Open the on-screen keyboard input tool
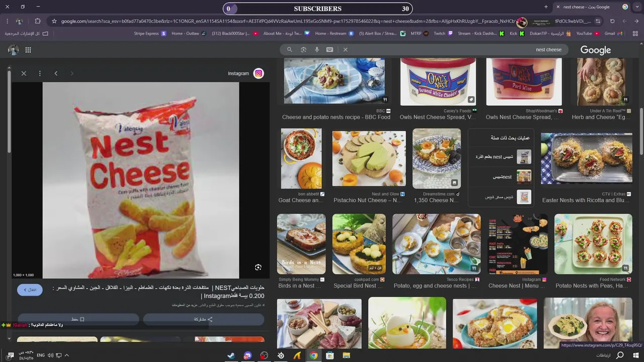This screenshot has width=644, height=362. tap(330, 50)
